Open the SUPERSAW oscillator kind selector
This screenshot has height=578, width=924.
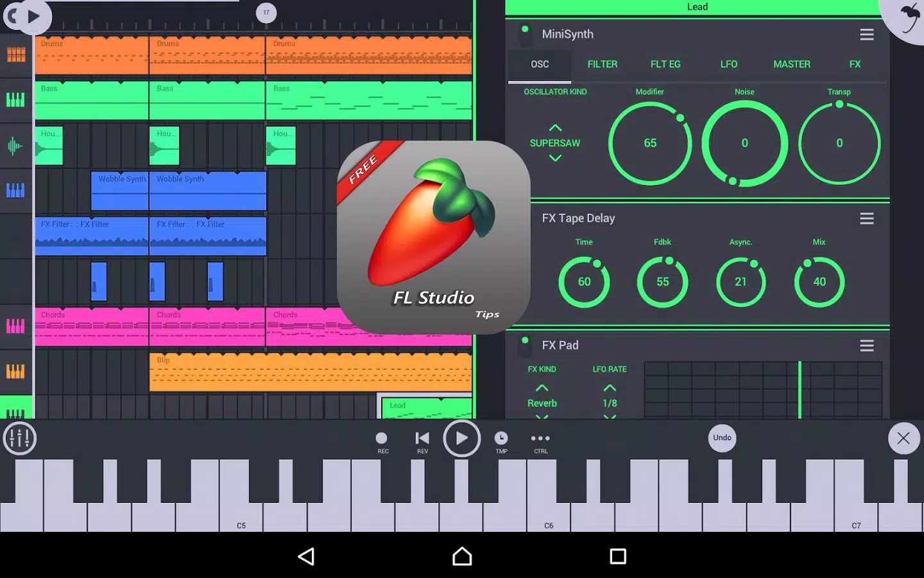(x=555, y=143)
